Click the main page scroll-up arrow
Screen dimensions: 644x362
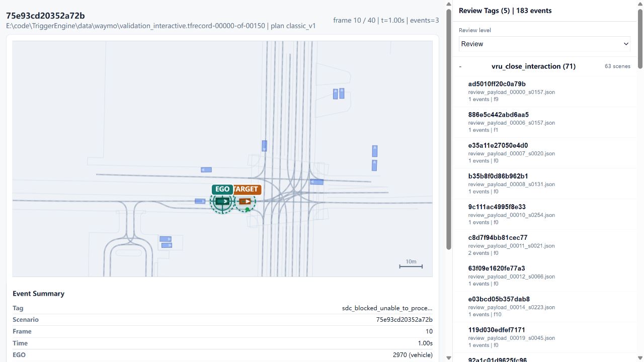[449, 5]
